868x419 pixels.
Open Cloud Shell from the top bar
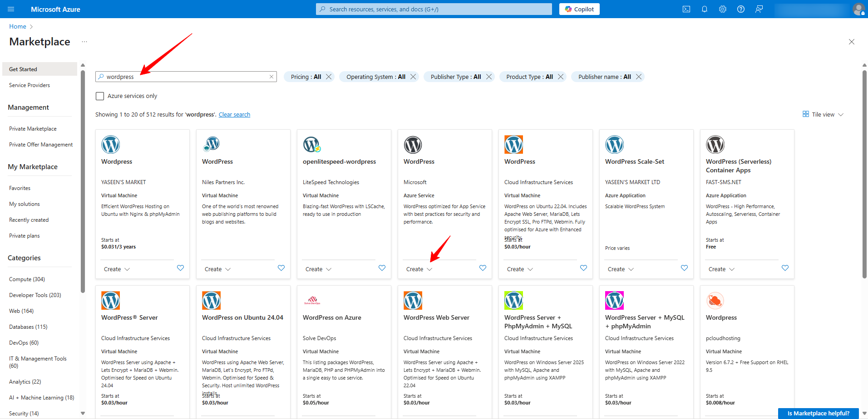(686, 9)
